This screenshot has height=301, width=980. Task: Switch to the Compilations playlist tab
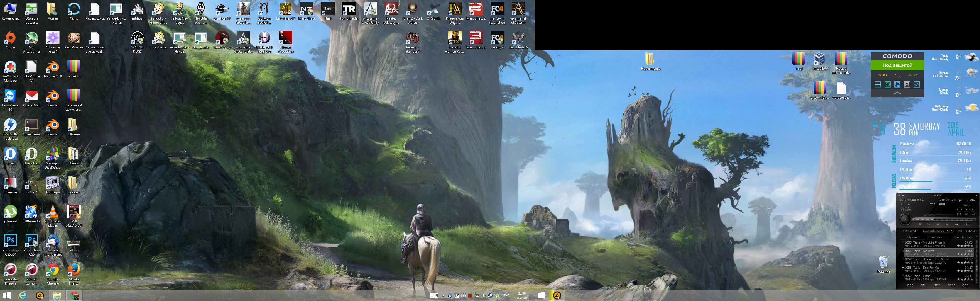[962, 237]
